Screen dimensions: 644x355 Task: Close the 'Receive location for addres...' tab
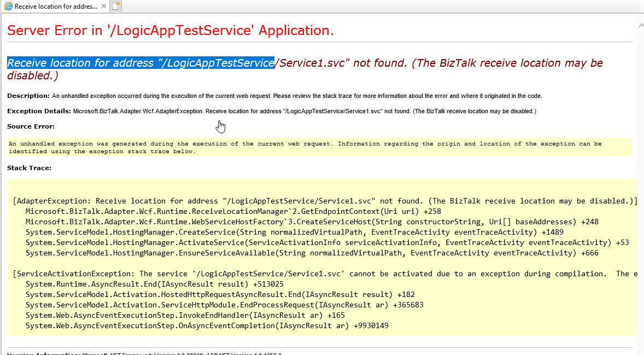tap(103, 7)
